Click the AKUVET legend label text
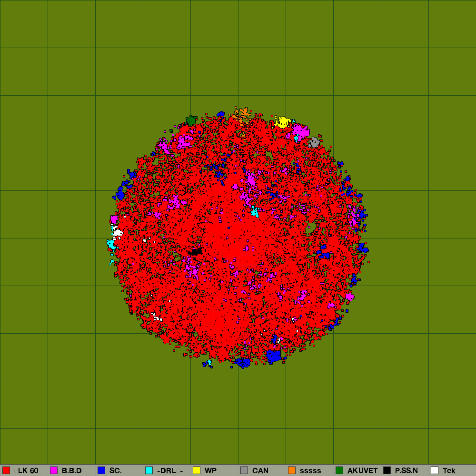The width and height of the screenshot is (476, 476). click(362, 470)
